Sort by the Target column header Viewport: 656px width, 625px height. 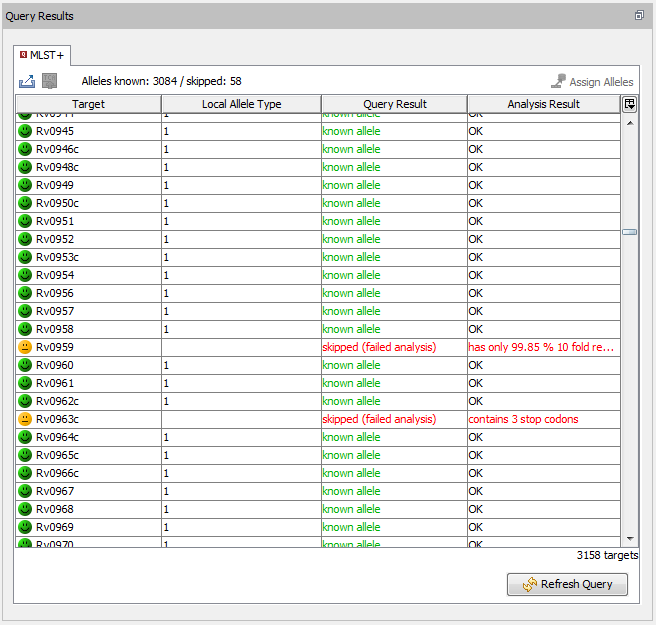[x=88, y=104]
